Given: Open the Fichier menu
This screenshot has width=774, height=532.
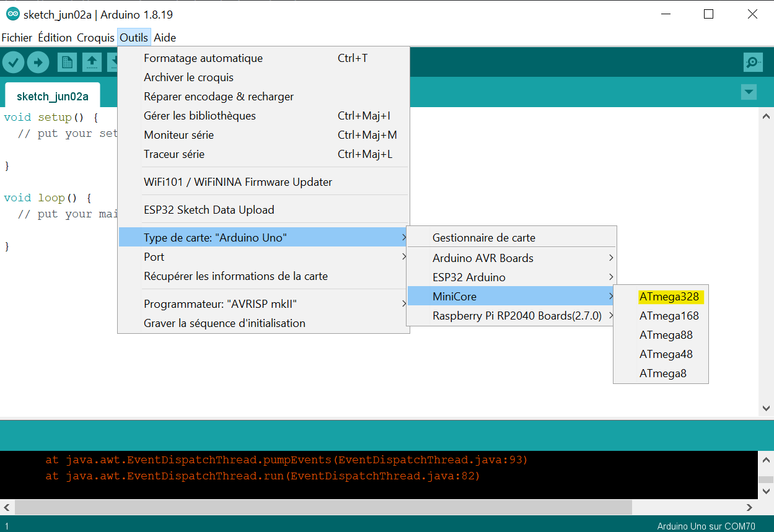Looking at the screenshot, I should pos(17,38).
